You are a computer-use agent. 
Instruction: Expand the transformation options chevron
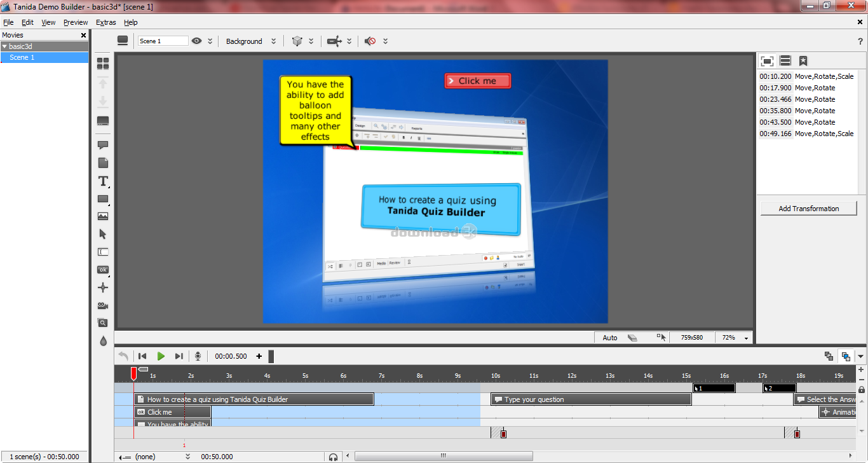pyautogui.click(x=349, y=41)
